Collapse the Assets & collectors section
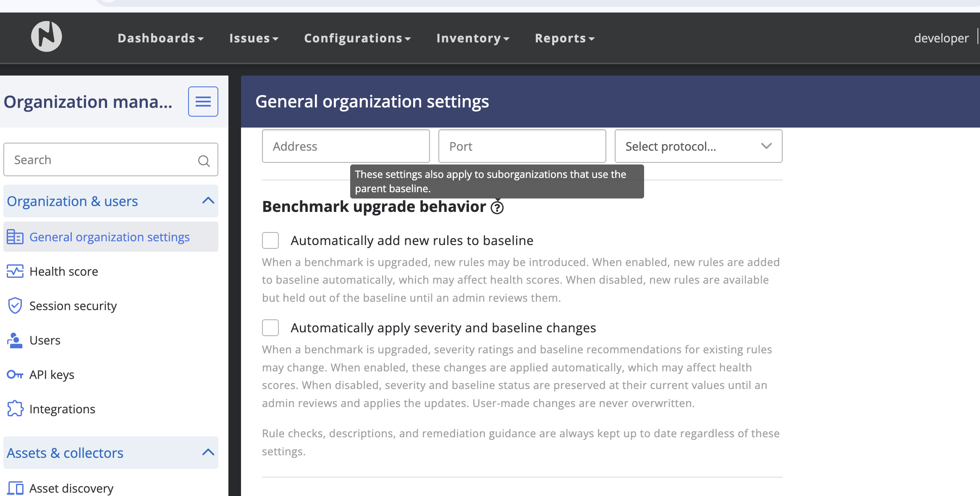This screenshot has height=496, width=980. [x=208, y=453]
